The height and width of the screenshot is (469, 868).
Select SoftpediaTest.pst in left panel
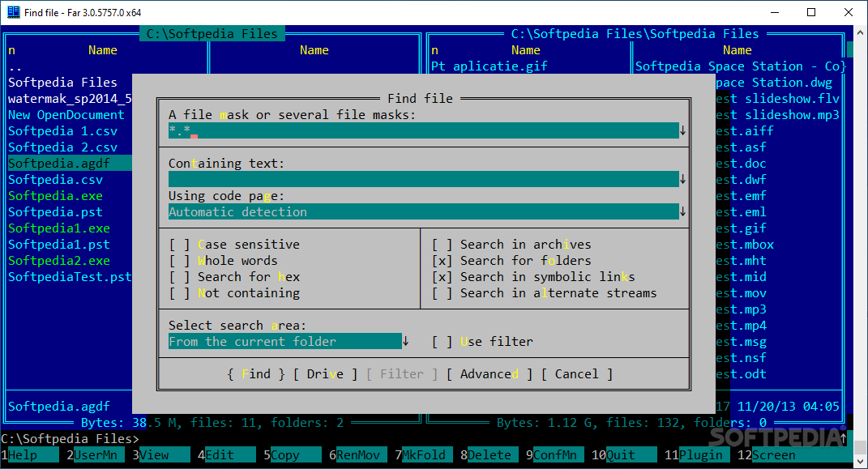pyautogui.click(x=70, y=276)
